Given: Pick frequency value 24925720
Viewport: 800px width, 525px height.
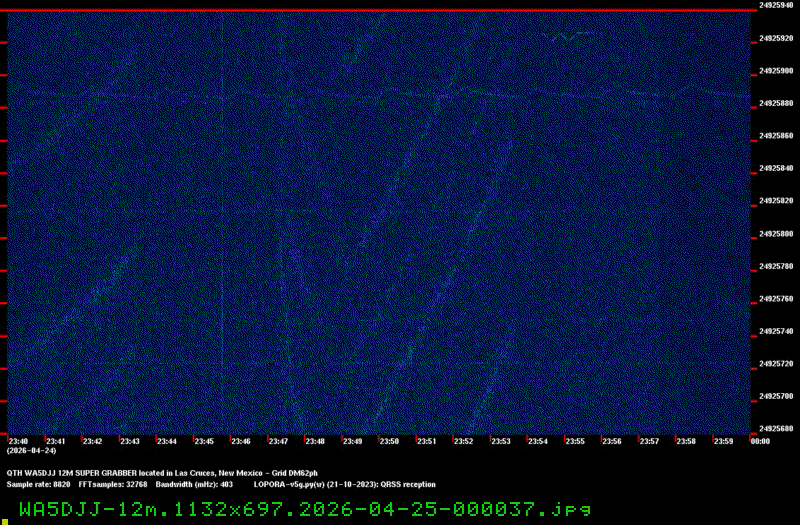Looking at the screenshot, I should pyautogui.click(x=776, y=364).
